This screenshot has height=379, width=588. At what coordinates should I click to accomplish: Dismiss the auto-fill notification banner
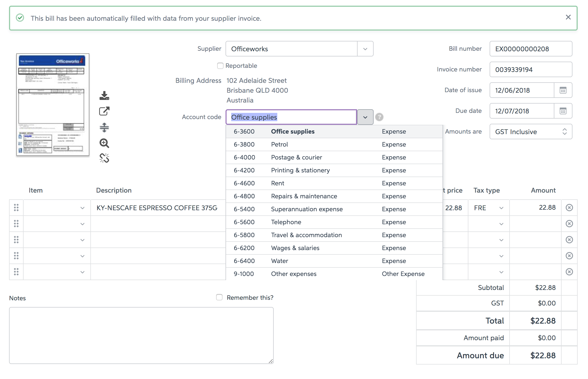pyautogui.click(x=568, y=17)
